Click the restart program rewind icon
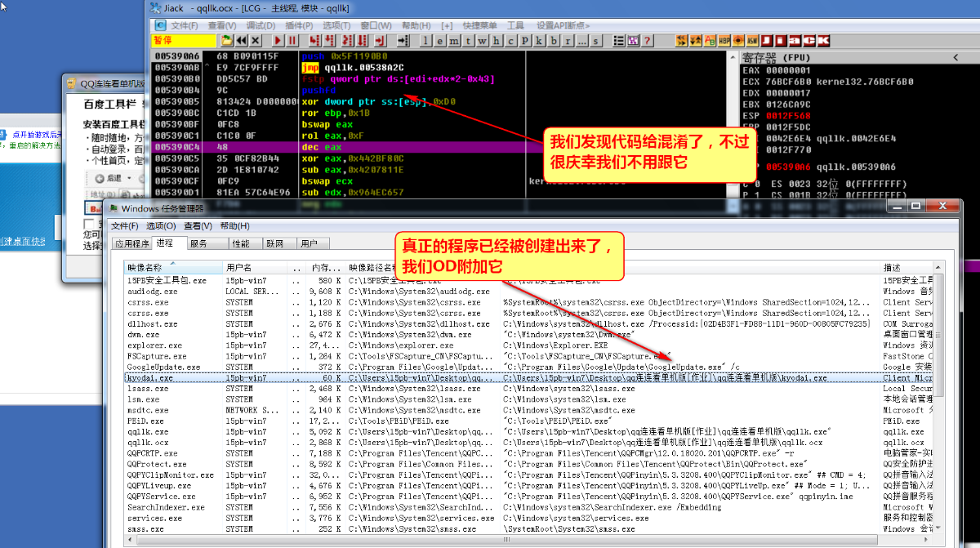Screen dimensions: 980x548 tap(242, 40)
